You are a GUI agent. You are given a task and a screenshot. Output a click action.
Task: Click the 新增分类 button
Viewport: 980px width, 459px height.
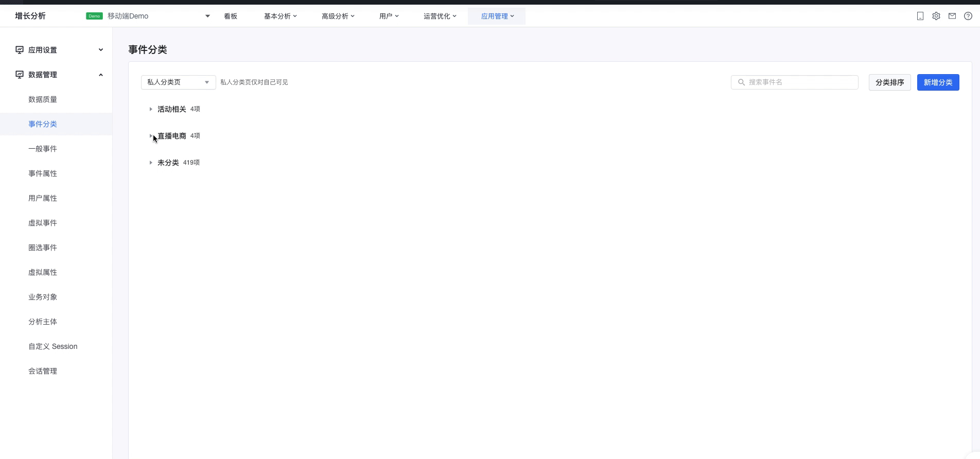938,82
